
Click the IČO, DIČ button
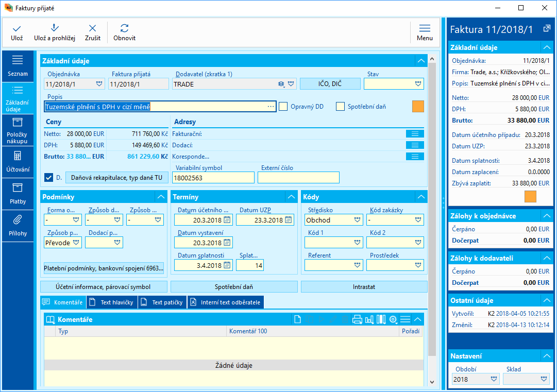(x=330, y=84)
